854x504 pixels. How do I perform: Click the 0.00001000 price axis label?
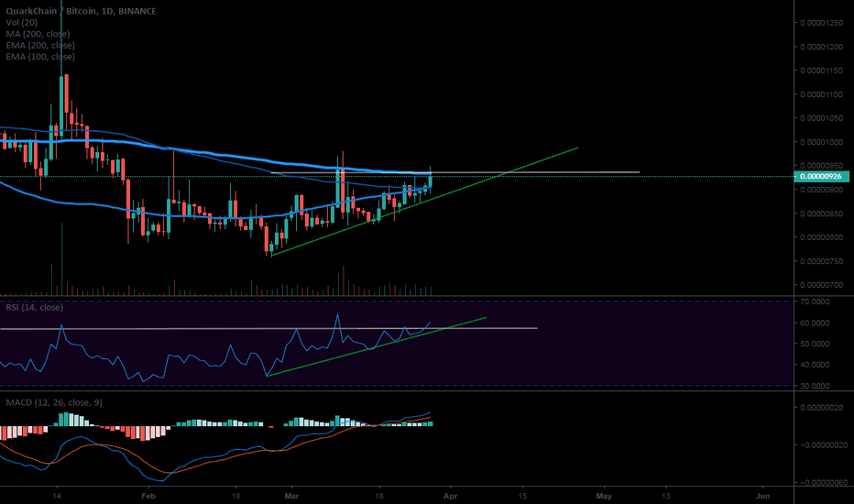coord(821,142)
